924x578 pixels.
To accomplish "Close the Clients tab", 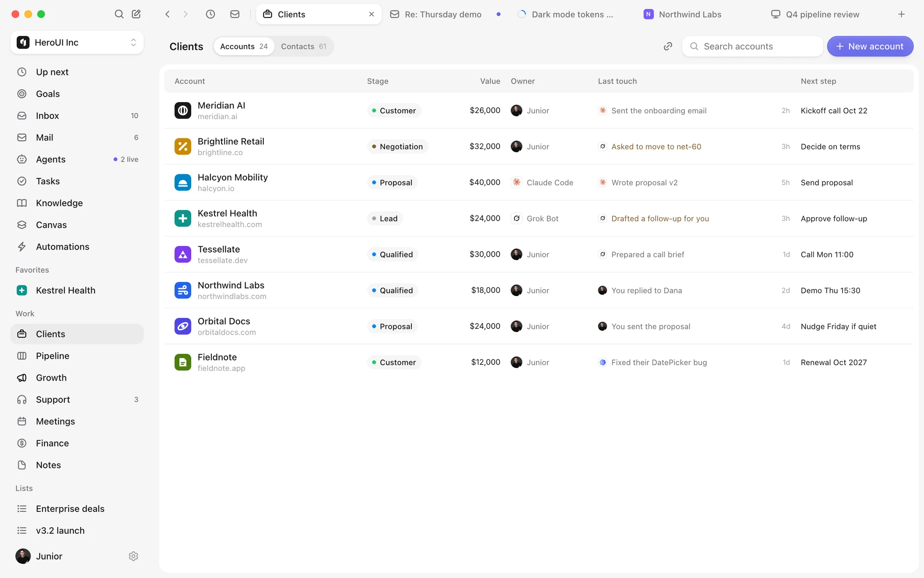I will pyautogui.click(x=371, y=14).
